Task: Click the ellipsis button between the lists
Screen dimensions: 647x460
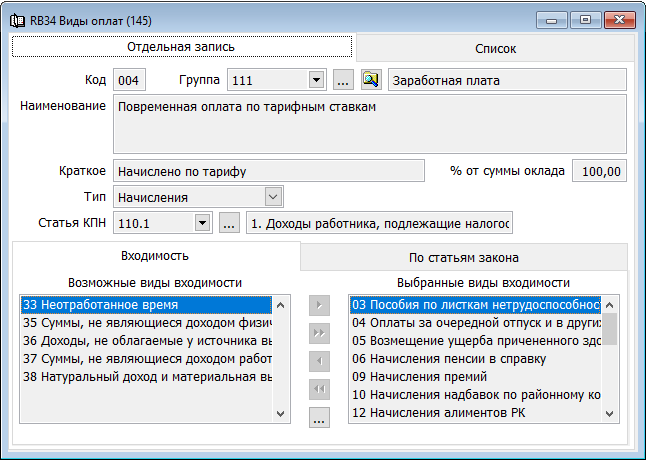Action: tap(319, 418)
